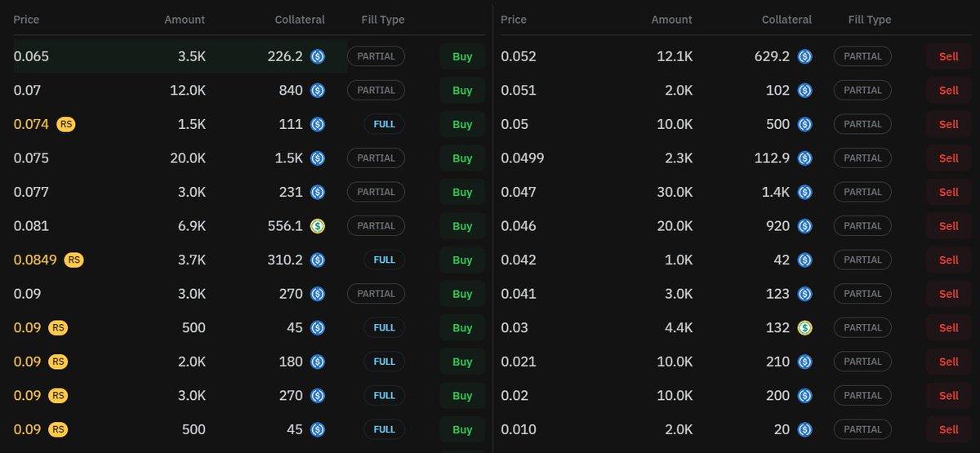The width and height of the screenshot is (980, 453).
Task: Click the FULL fill tag on the 0.074 row
Action: click(x=385, y=124)
